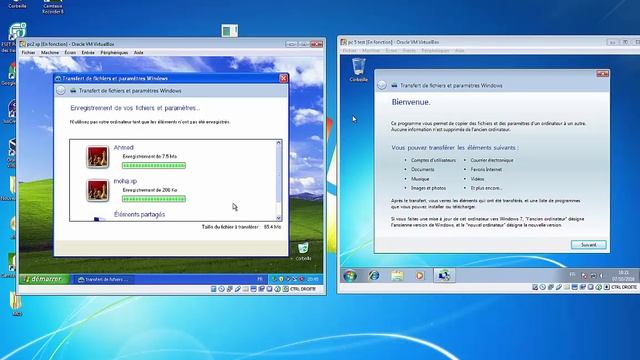Click network icon in Windows 7 VM tray

click(593, 276)
